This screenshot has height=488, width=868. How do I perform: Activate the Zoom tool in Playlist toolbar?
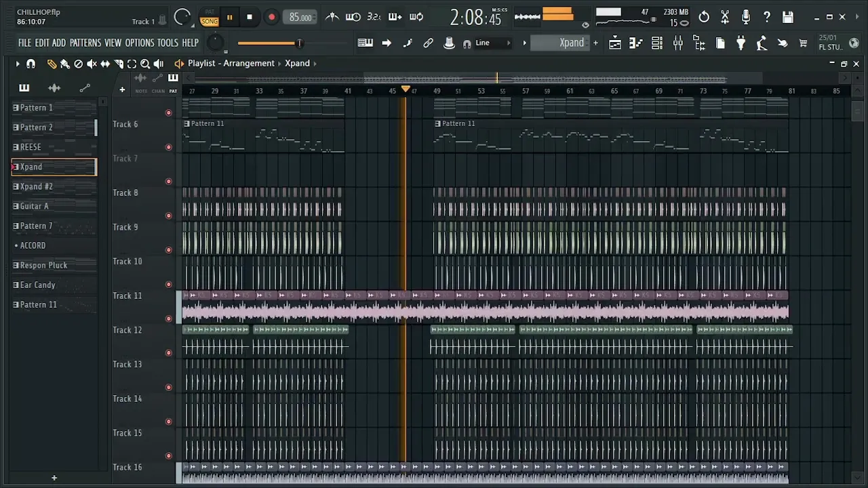145,64
